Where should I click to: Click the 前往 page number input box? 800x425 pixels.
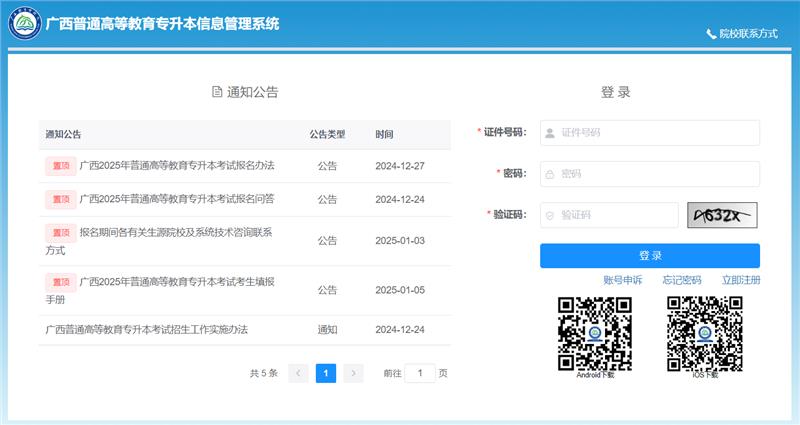click(419, 373)
